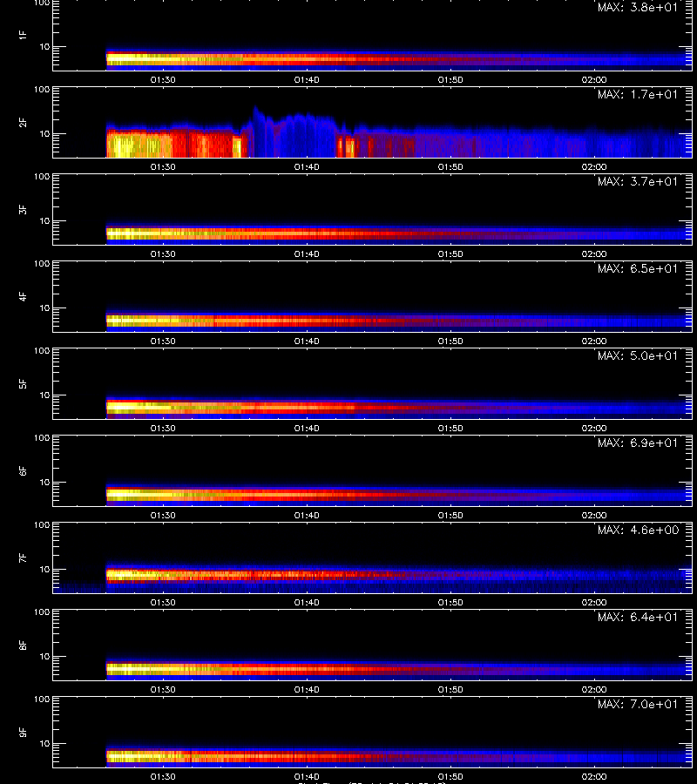Click the 02:00 tick label below panel 6F
This screenshot has height=784, width=697.
point(594,516)
